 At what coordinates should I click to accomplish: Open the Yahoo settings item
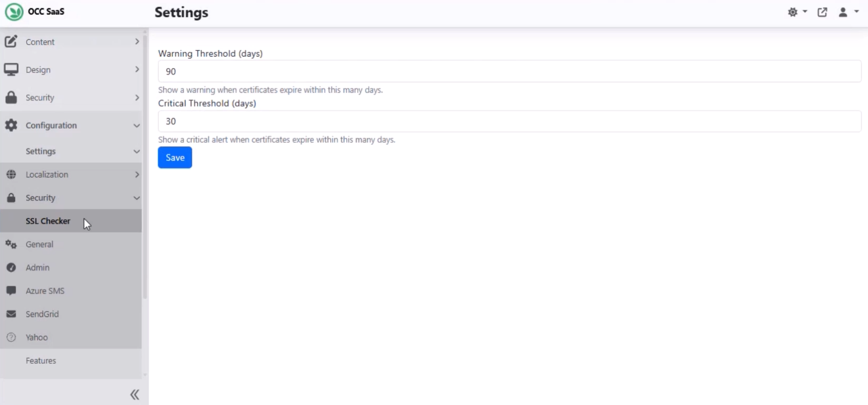71,337
